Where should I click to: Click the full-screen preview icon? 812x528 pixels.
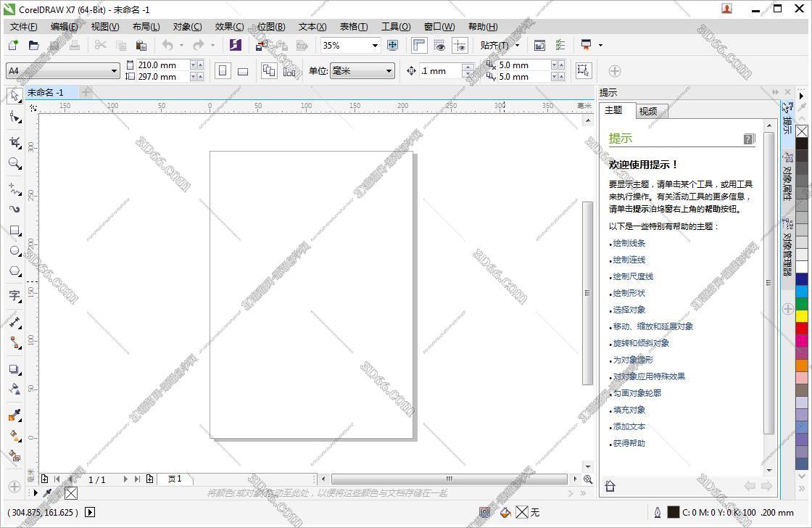(392, 45)
